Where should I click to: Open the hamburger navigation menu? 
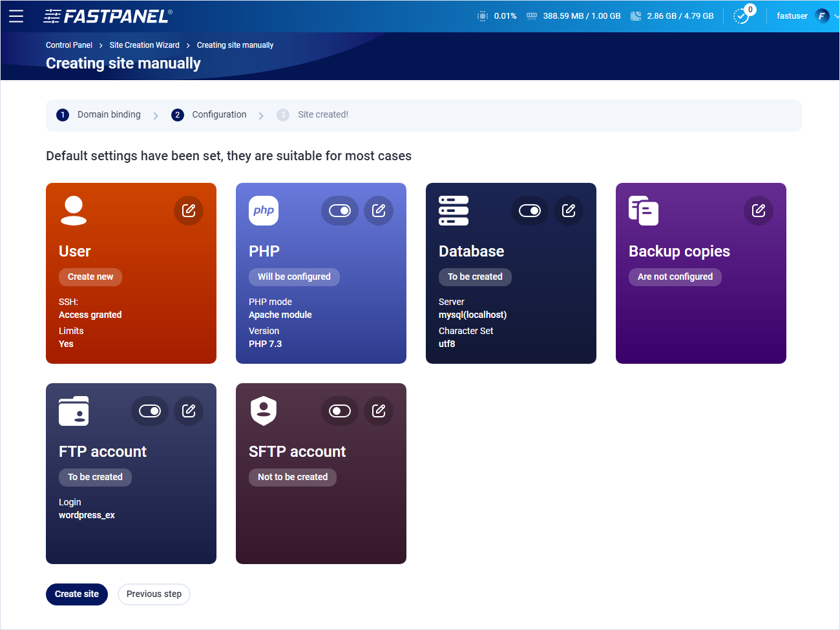pos(16,16)
